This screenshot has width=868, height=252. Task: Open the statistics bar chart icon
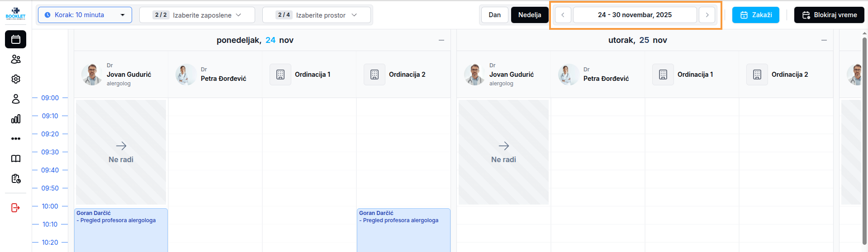[x=16, y=119]
